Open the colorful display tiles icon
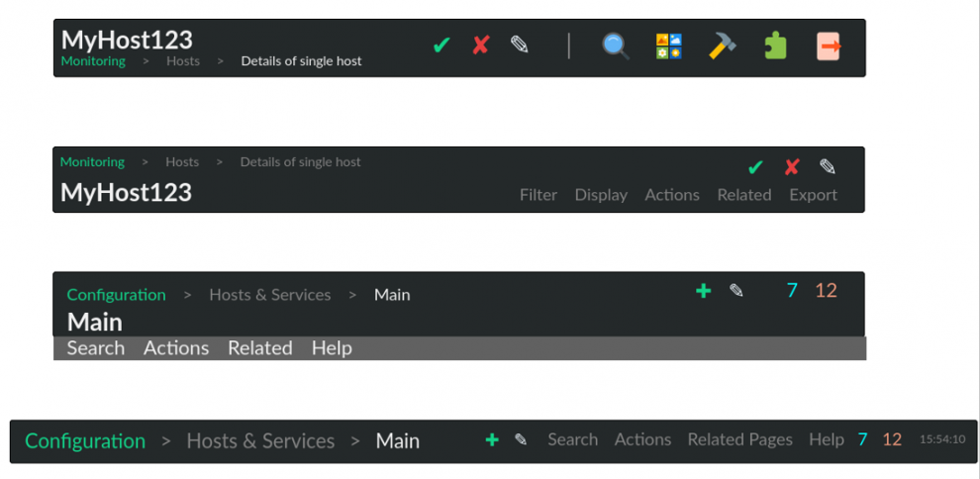Screen dimensions: 980x479 click(x=669, y=47)
